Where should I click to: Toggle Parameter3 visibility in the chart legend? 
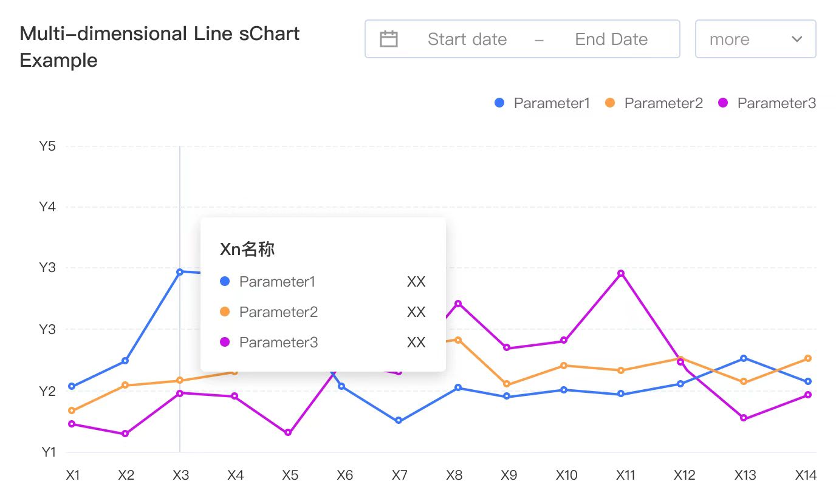(767, 103)
